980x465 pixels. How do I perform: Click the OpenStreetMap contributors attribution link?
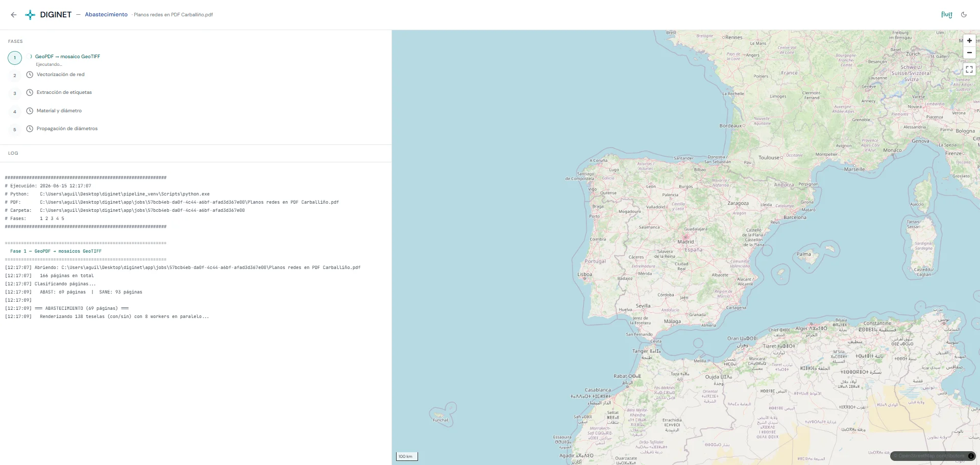pos(930,456)
